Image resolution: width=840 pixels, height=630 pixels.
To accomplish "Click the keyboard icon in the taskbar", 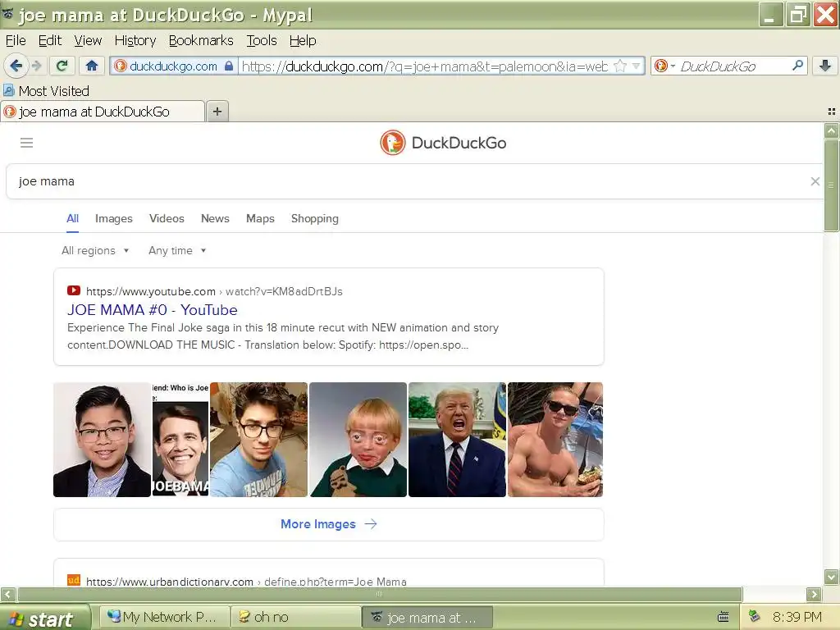I will pyautogui.click(x=724, y=617).
